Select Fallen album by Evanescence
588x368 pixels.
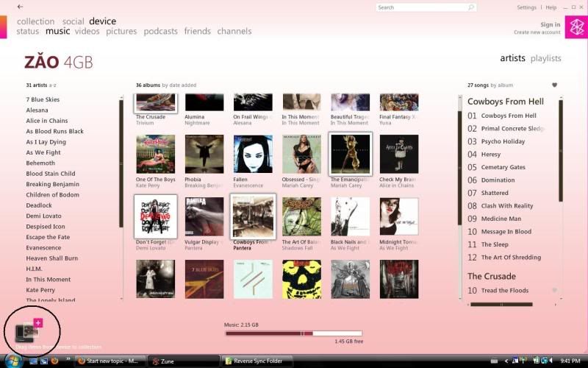253,154
